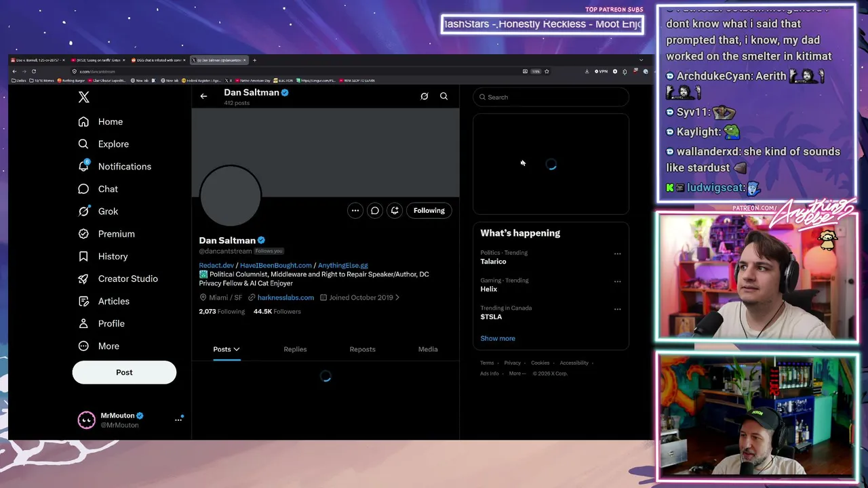
Task: Open profile more options ellipsis button
Action: pos(355,211)
